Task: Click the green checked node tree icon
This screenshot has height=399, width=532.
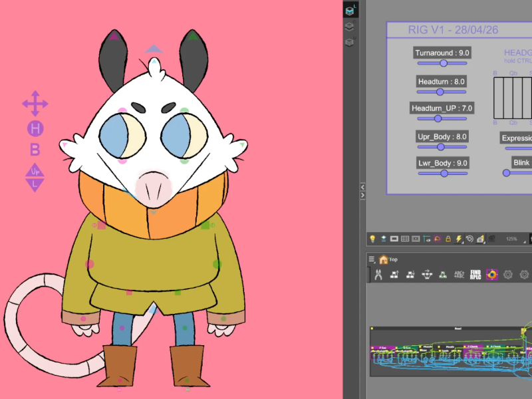Action: pos(443,275)
